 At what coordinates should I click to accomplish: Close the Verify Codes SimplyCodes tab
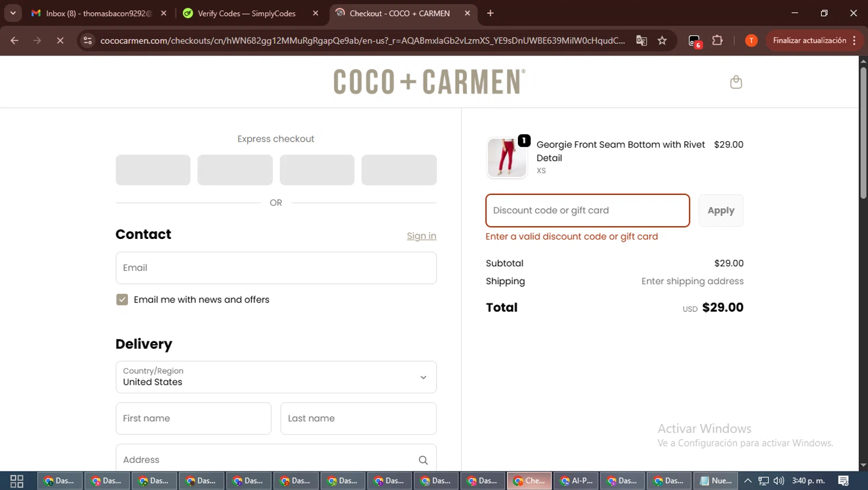click(315, 13)
